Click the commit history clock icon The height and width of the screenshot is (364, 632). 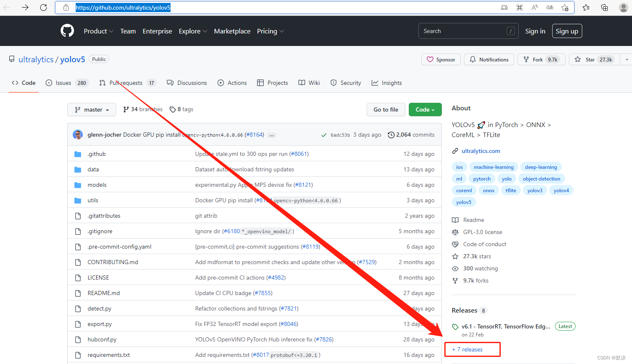pyautogui.click(x=391, y=135)
